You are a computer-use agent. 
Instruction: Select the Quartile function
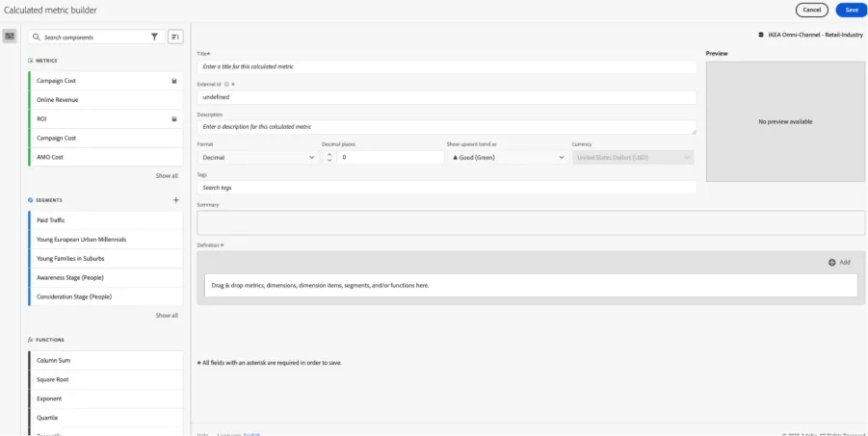(x=105, y=418)
